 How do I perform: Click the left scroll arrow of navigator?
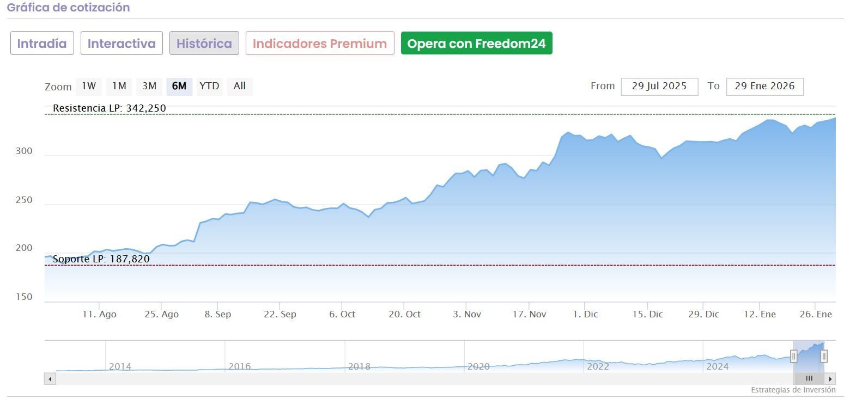click(50, 379)
